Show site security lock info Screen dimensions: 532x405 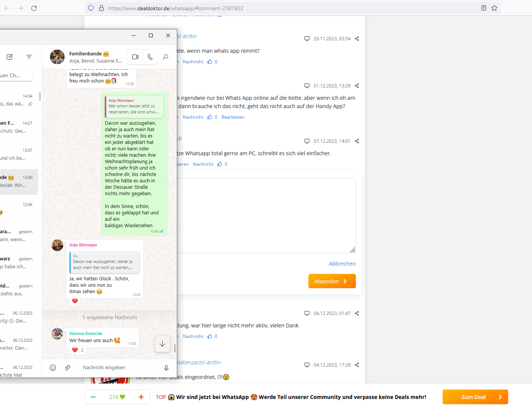click(101, 8)
